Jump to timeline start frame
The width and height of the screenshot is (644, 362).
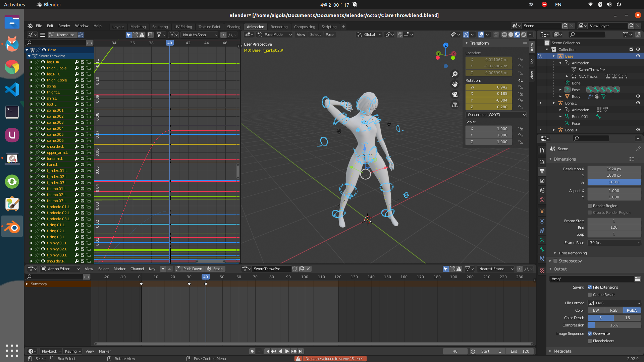tap(267, 351)
